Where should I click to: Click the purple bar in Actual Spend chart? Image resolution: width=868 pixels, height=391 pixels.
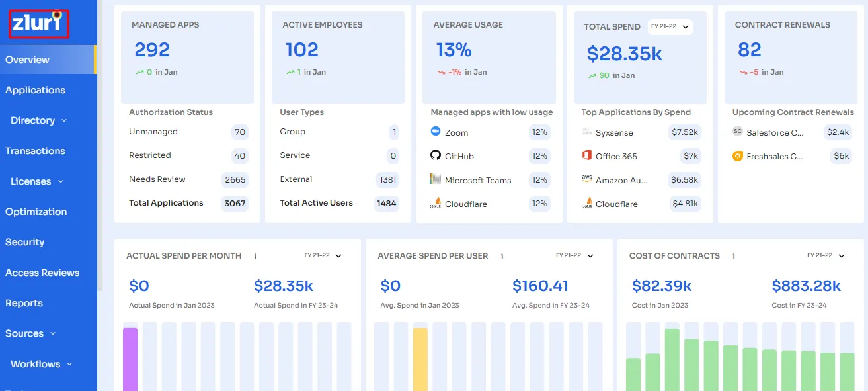130,359
